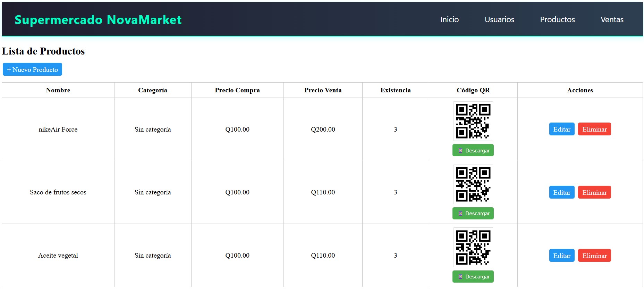Screen dimensions: 644x301
Task: Download QR code for nikeAir Force
Action: click(473, 150)
